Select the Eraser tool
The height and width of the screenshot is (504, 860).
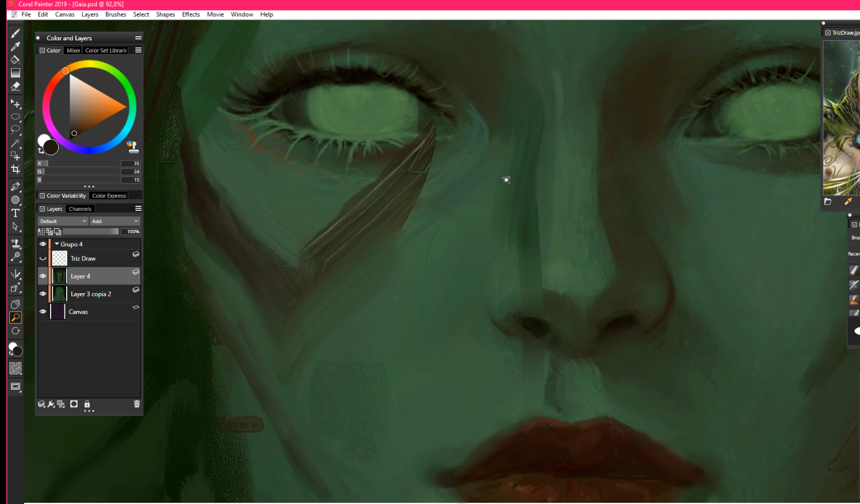click(16, 86)
